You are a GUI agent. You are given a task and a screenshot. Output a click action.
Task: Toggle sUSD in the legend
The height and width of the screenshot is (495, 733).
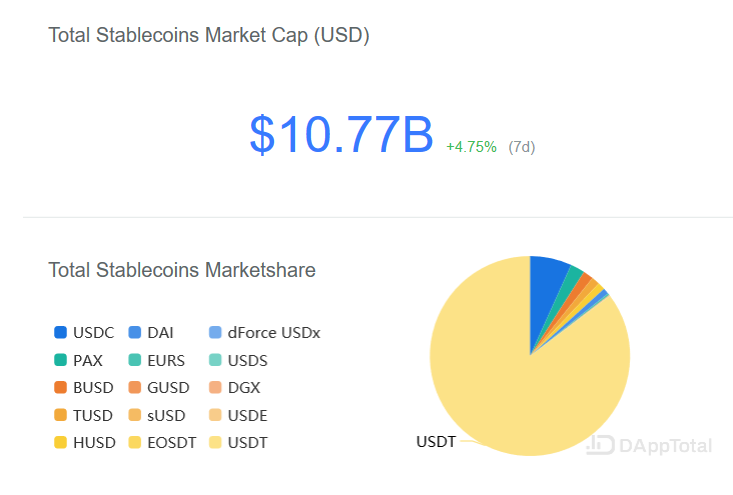[x=157, y=415]
